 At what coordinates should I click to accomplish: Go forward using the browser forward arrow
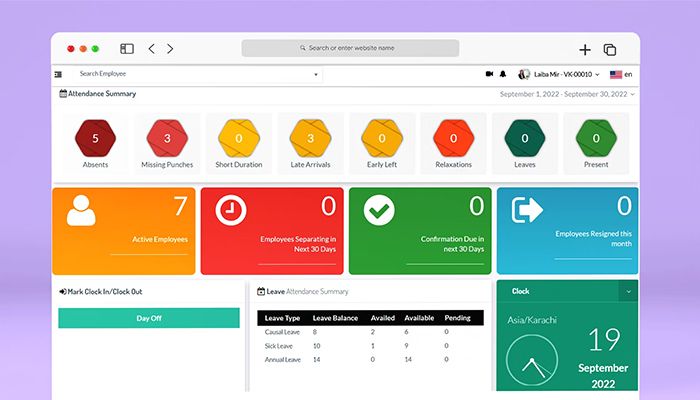(x=170, y=49)
